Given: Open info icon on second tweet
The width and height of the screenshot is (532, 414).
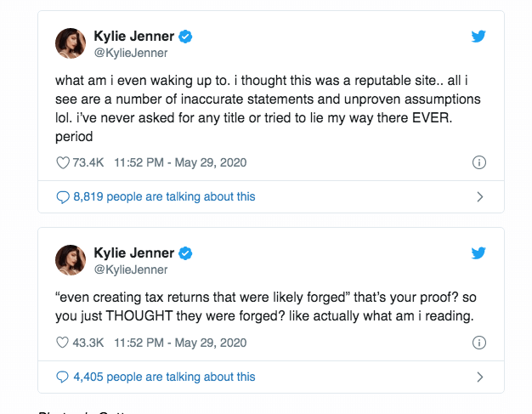Looking at the screenshot, I should 478,343.
